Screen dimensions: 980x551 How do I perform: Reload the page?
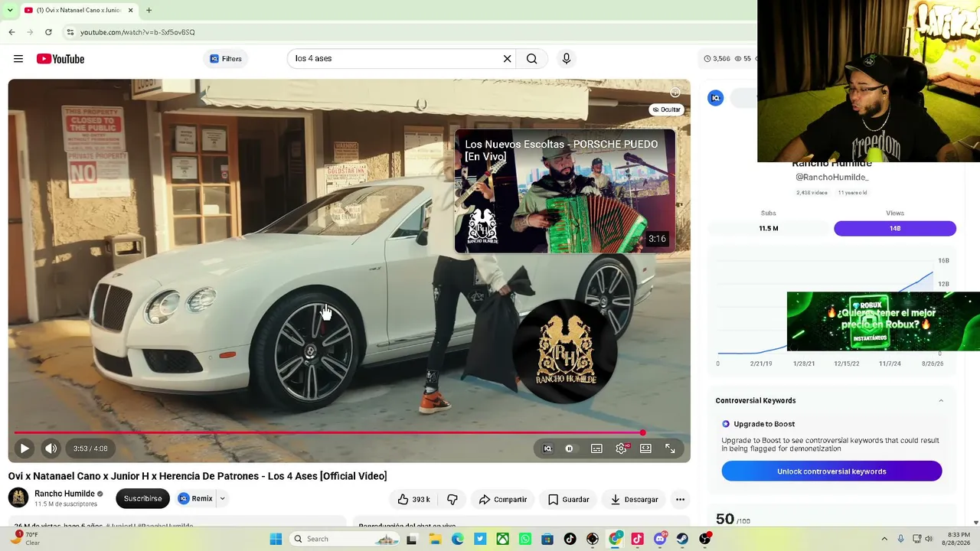click(x=48, y=32)
